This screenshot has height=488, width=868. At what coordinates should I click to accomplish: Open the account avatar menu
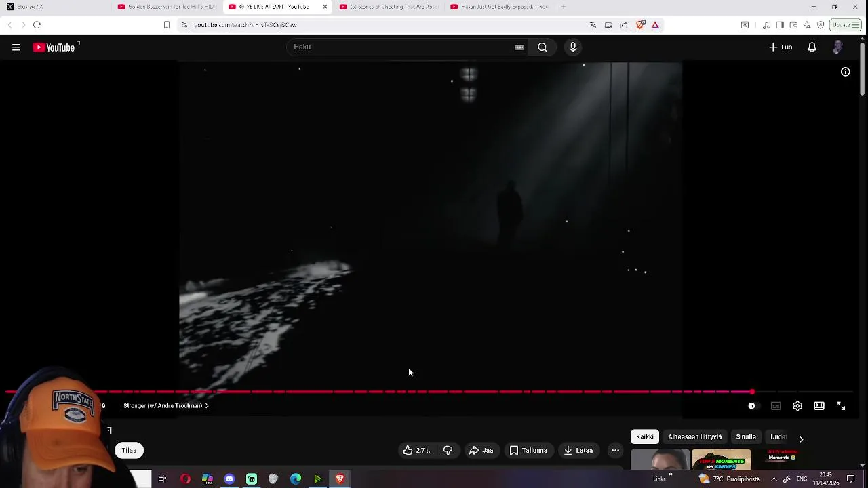click(837, 47)
